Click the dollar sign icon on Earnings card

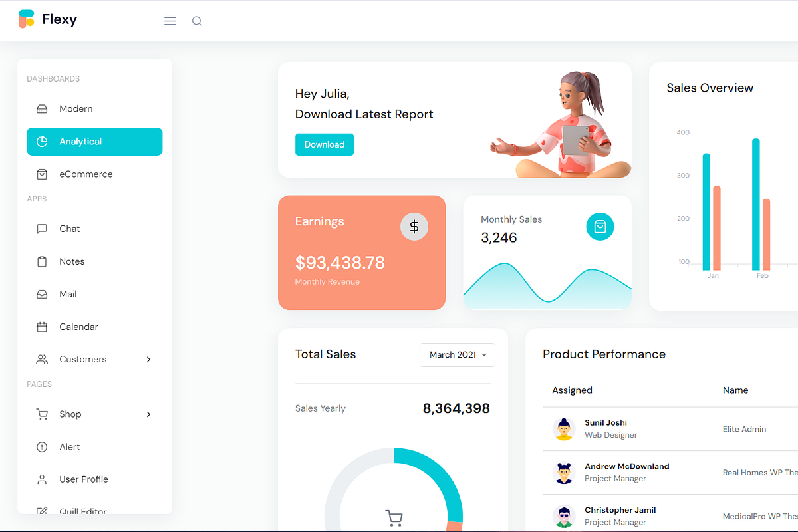click(x=414, y=227)
